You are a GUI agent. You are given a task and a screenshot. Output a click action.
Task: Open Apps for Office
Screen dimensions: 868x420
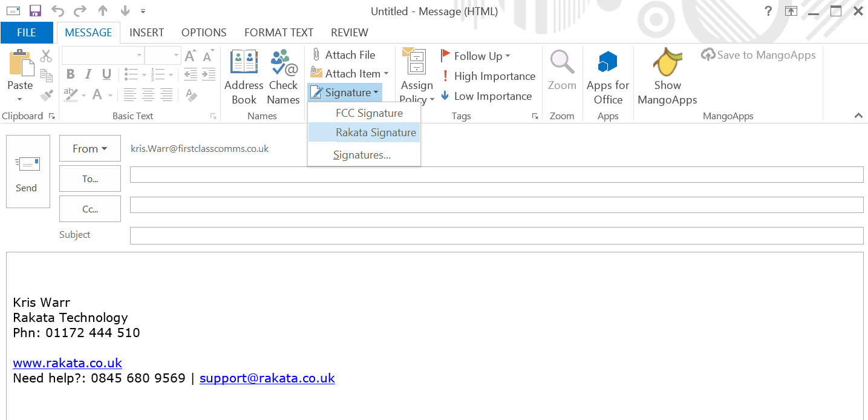(608, 77)
